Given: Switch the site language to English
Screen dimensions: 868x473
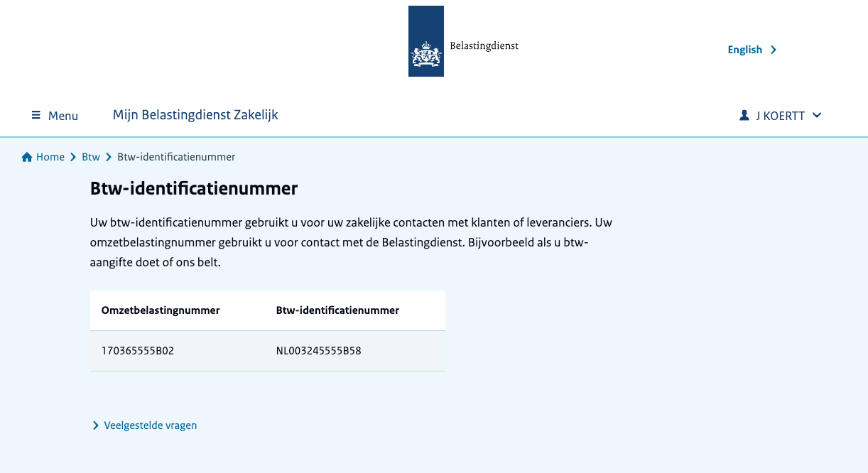Looking at the screenshot, I should pyautogui.click(x=744, y=50).
